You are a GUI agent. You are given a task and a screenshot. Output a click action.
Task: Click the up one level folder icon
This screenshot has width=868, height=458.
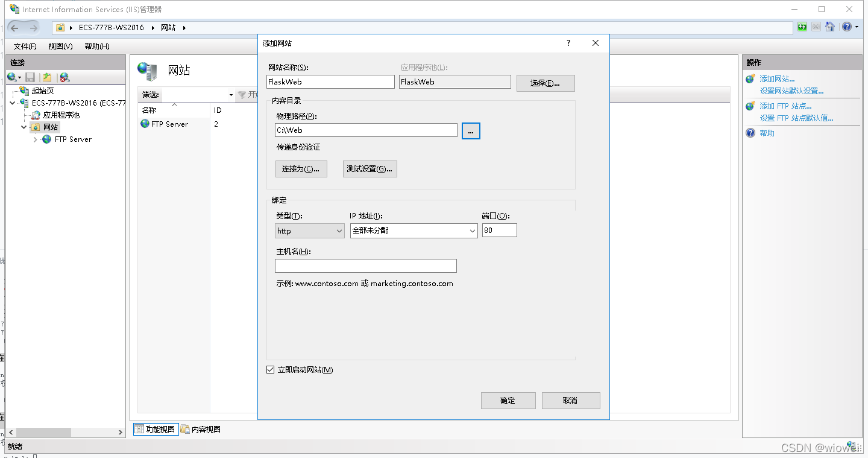pos(46,77)
